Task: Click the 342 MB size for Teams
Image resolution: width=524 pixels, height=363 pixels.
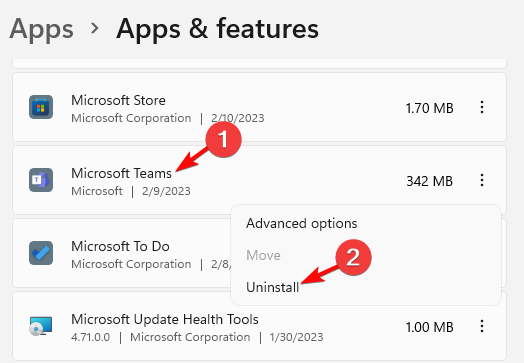Action: pyautogui.click(x=429, y=181)
